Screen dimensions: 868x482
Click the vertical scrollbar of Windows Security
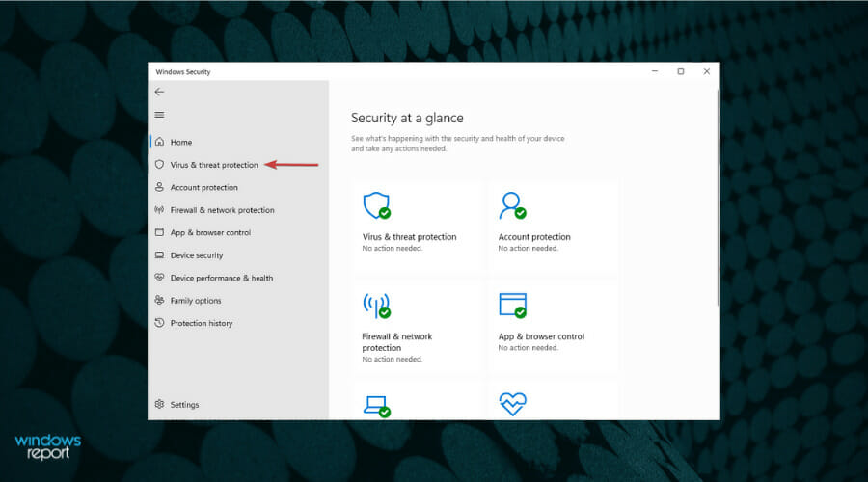(x=718, y=199)
